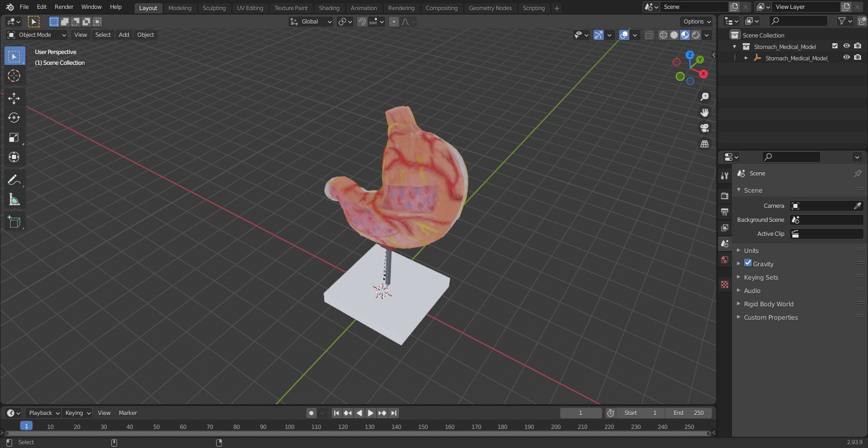The width and height of the screenshot is (868, 448).
Task: Open the pivot point dropdown
Action: [x=345, y=22]
